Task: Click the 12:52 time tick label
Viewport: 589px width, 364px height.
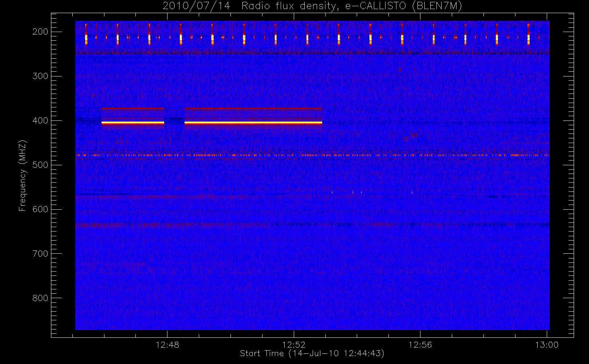Action: point(294,345)
